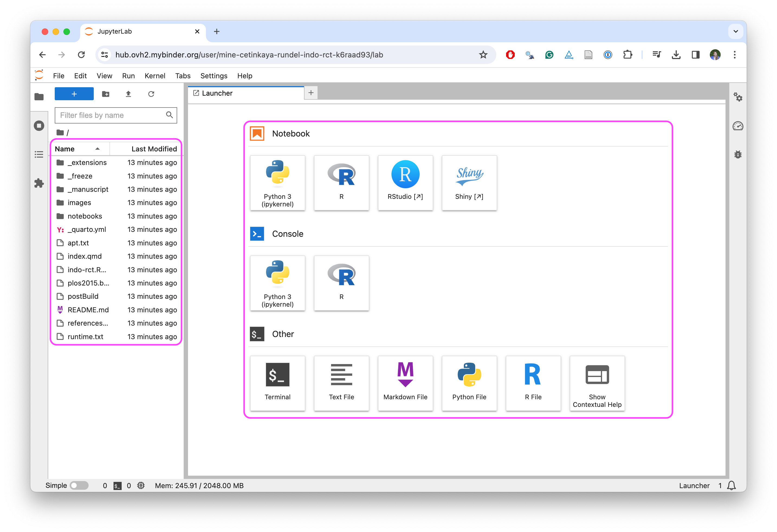777x532 pixels.
Task: Create a new Markdown File
Action: pos(405,383)
